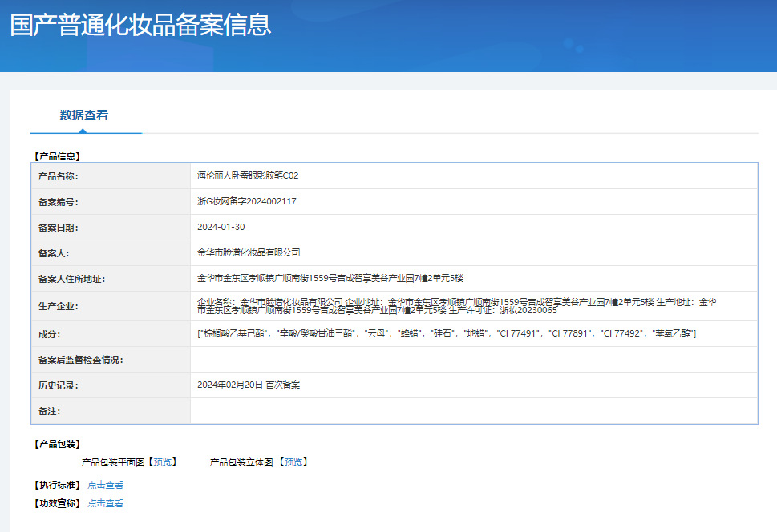The width and height of the screenshot is (777, 532).
Task: Click the 备案人住所地址 label cell
Action: tap(111, 279)
